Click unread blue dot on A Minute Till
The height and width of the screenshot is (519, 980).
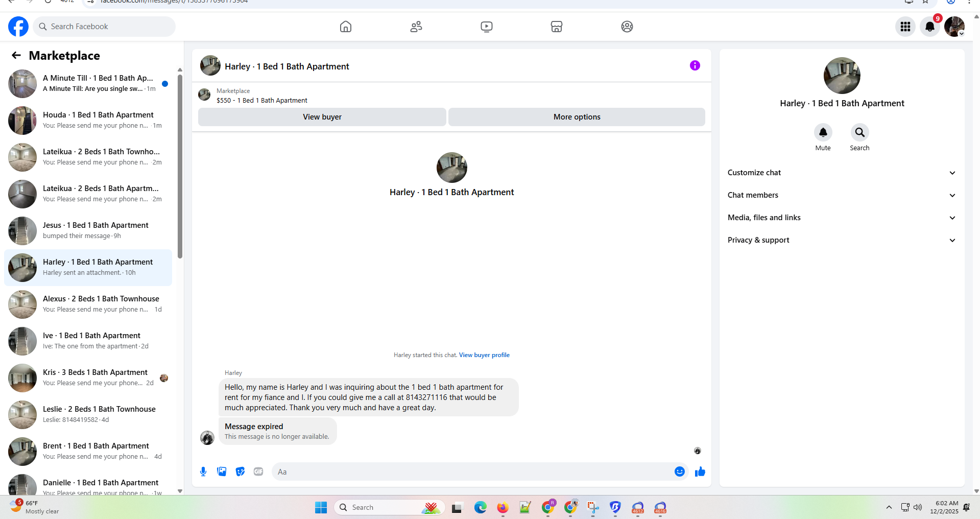[x=165, y=84]
